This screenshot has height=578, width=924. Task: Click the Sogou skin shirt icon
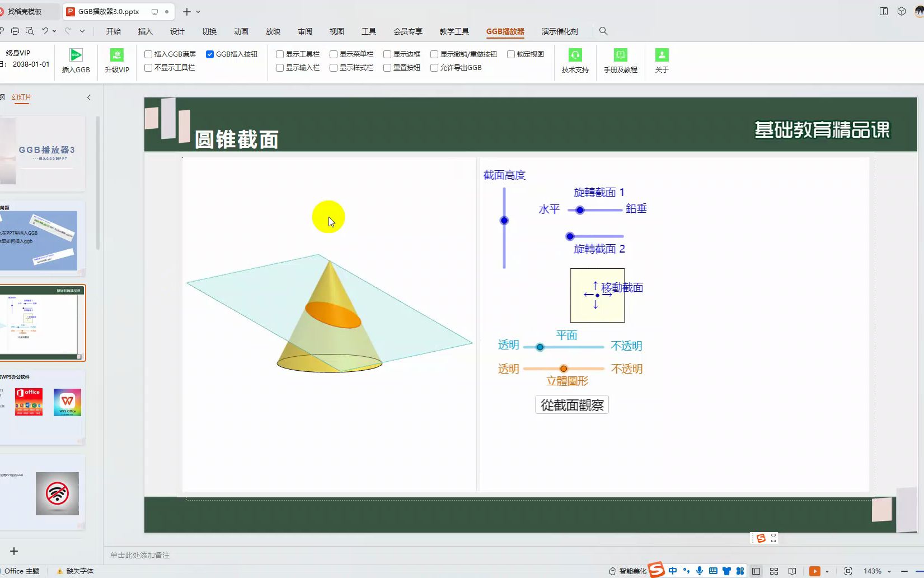coord(726,571)
